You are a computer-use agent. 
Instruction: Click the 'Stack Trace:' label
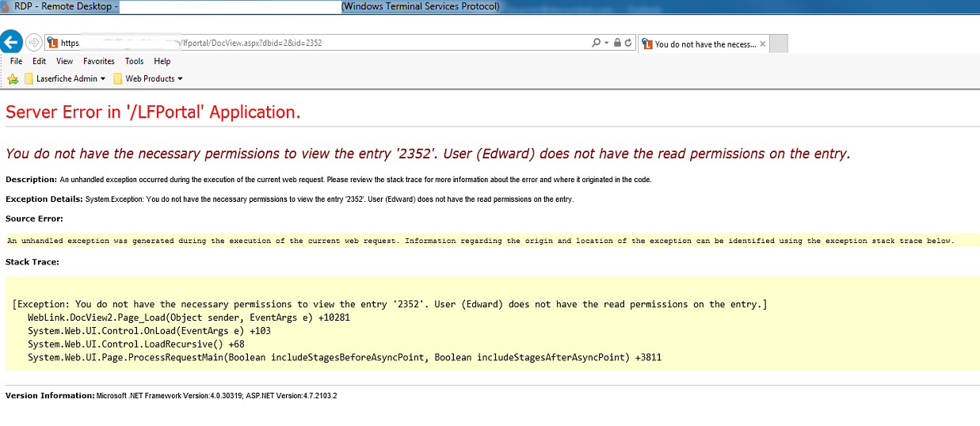pyautogui.click(x=32, y=261)
